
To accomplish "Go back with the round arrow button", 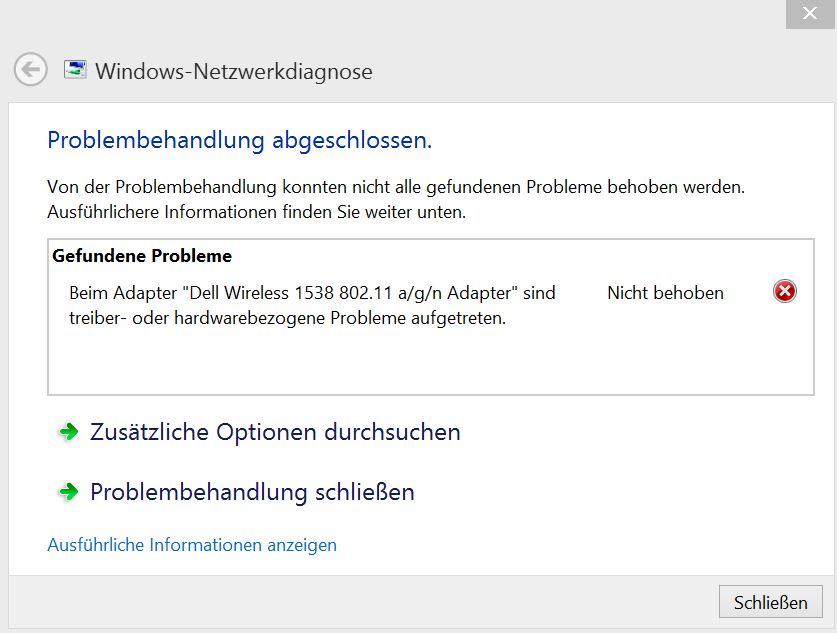I will tap(30, 69).
